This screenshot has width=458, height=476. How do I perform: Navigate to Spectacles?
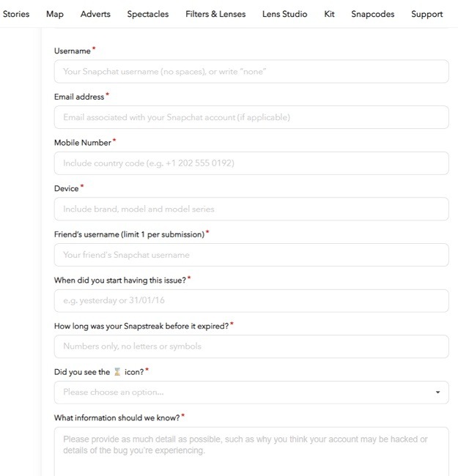tap(147, 14)
